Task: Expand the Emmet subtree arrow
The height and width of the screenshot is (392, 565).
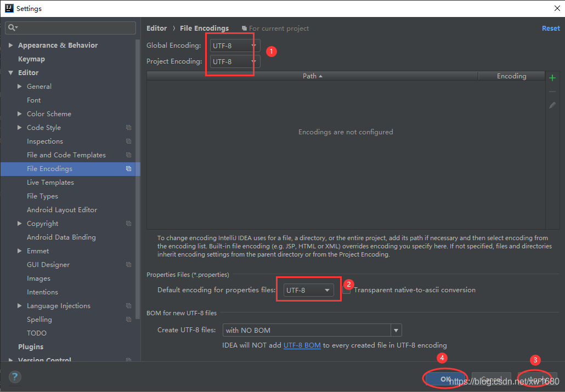Action: pyautogui.click(x=19, y=251)
